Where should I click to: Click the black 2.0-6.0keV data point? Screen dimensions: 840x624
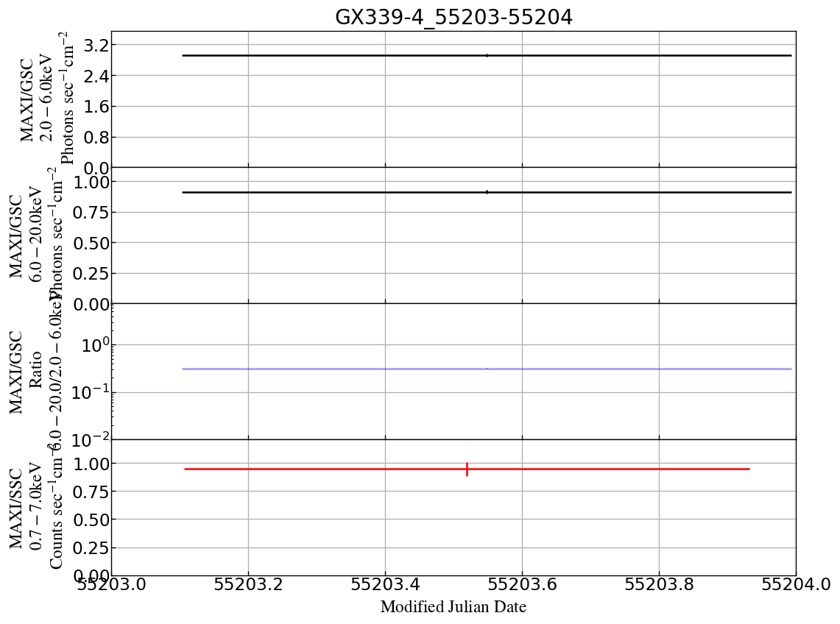(x=487, y=55)
